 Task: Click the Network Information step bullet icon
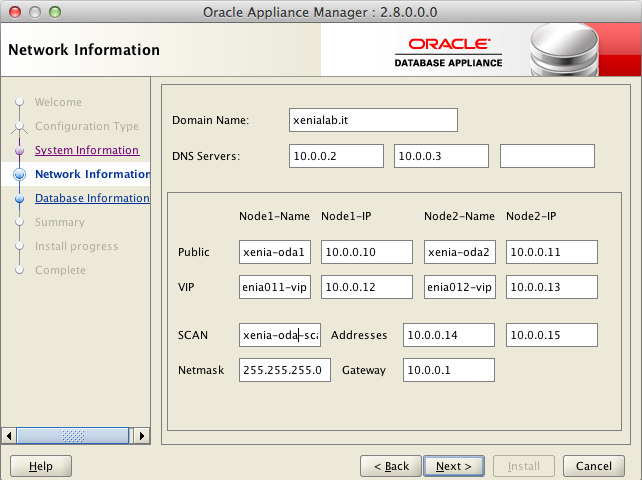pyautogui.click(x=19, y=174)
